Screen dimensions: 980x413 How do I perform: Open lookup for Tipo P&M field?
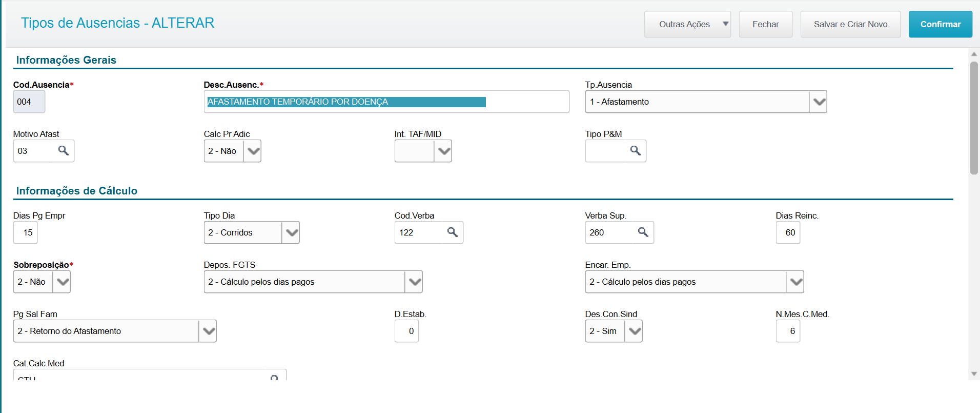coord(636,150)
